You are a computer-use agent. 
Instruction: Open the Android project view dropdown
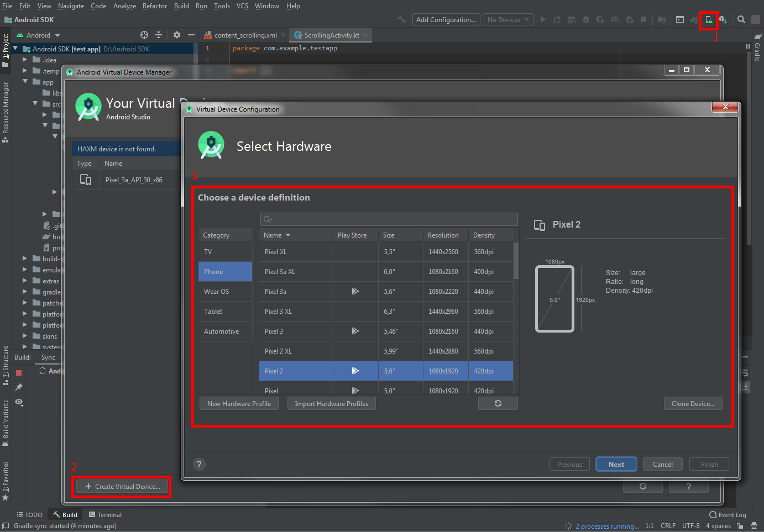tap(38, 35)
